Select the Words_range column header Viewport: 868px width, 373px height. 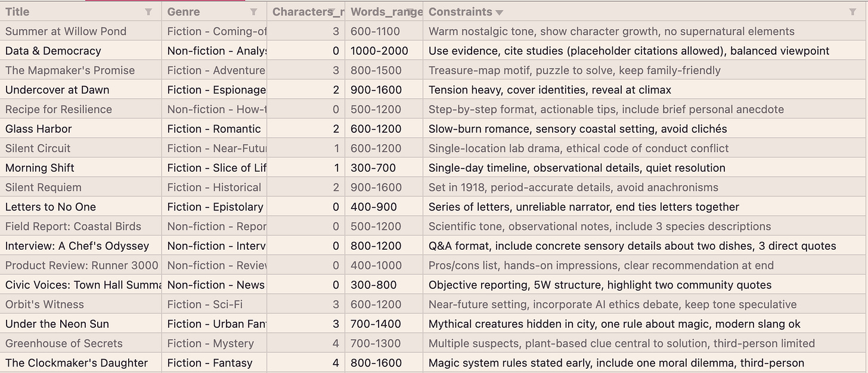385,12
